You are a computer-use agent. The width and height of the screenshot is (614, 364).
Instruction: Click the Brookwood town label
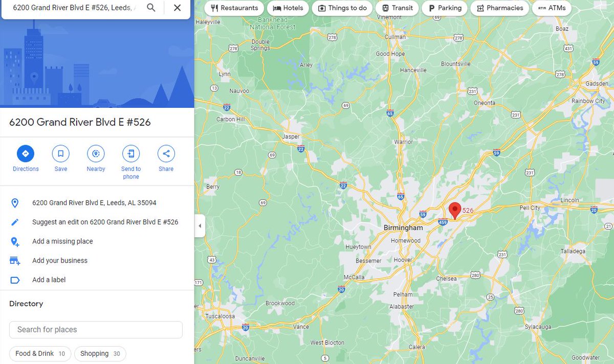[280, 303]
